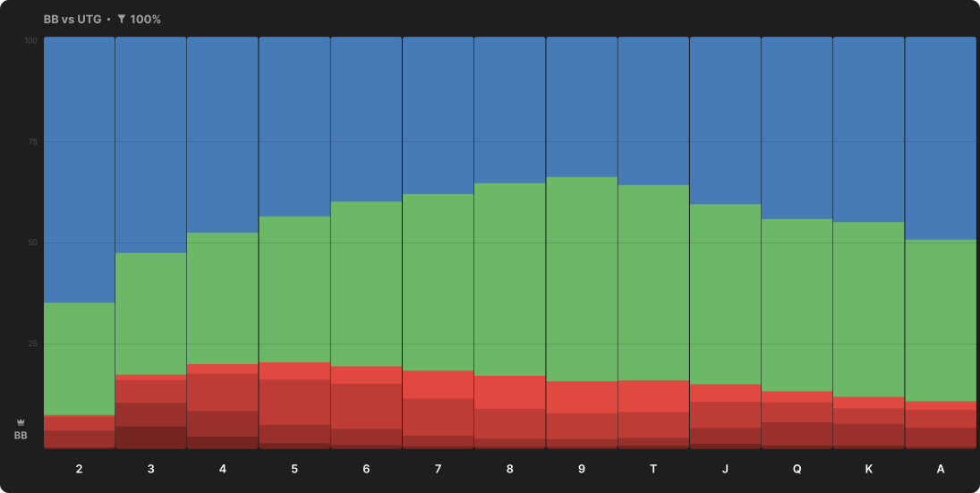Viewport: 980px width, 493px height.
Task: Select the blue segment of bar 6
Action: [366, 119]
